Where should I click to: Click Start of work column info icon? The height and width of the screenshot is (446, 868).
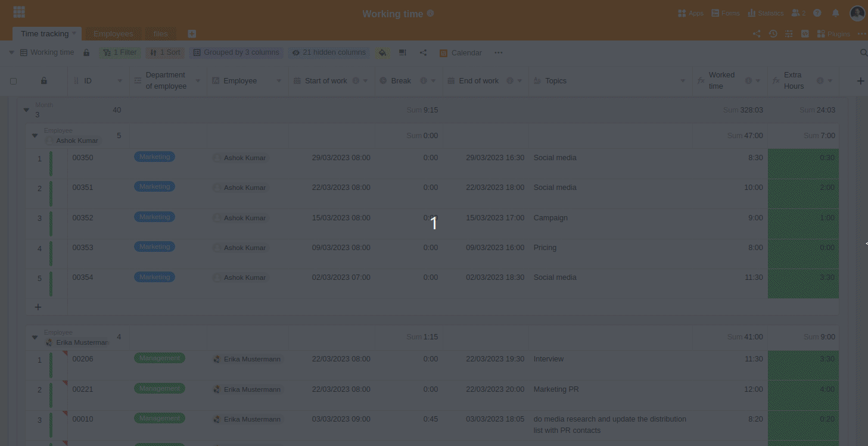tap(356, 81)
